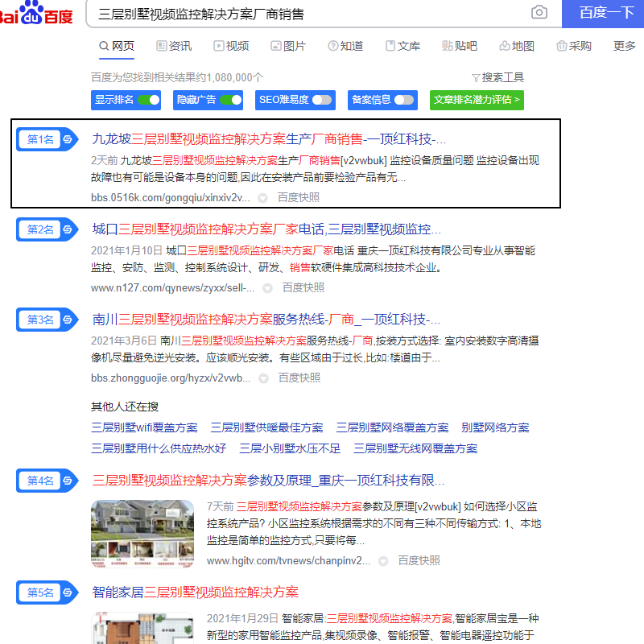The width and height of the screenshot is (644, 644).
Task: Click the icon on the 第2名 rank badge
Action: (x=68, y=229)
